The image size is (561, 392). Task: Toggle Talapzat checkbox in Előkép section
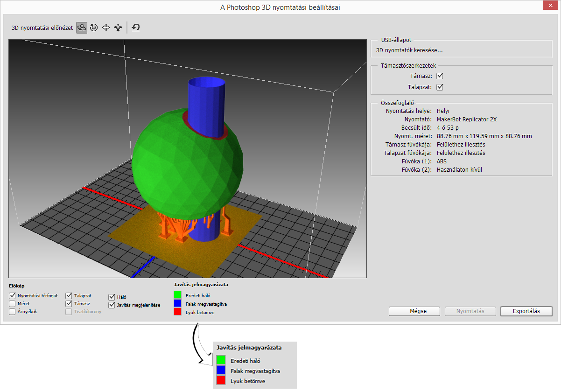pos(69,296)
